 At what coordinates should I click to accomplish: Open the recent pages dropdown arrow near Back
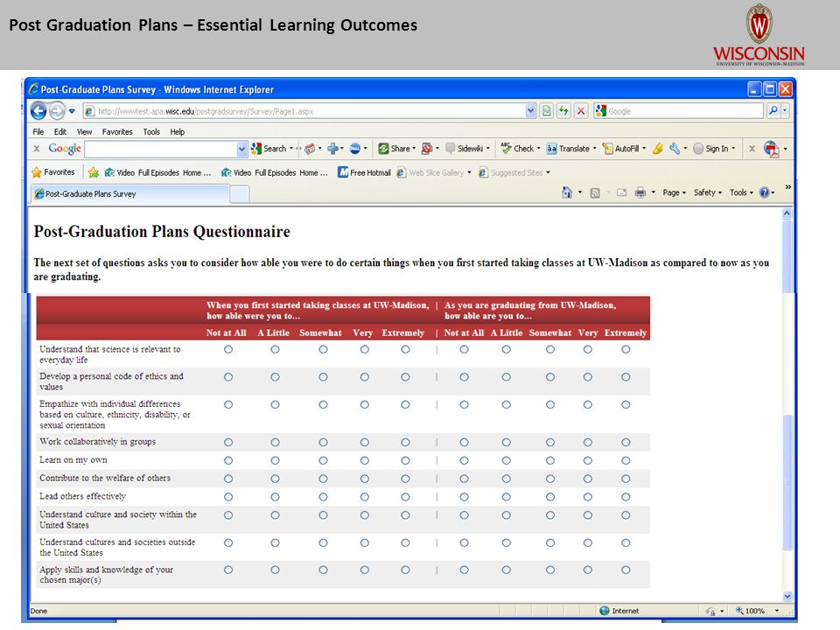(72, 111)
